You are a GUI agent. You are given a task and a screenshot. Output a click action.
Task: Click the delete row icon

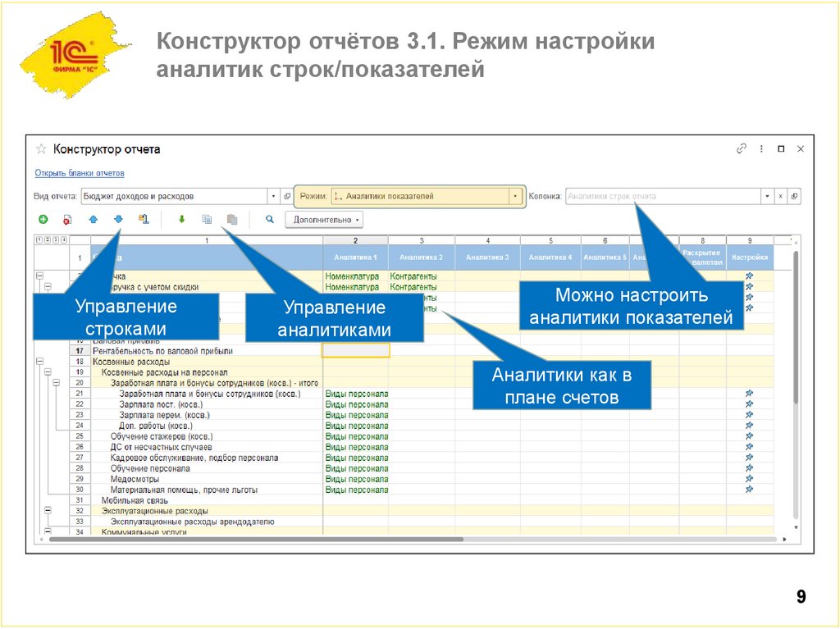(x=66, y=219)
